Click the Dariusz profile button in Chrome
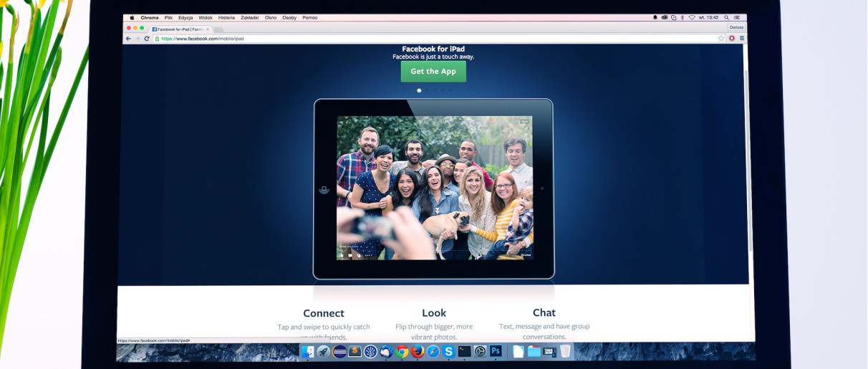This screenshot has width=868, height=369. click(736, 27)
